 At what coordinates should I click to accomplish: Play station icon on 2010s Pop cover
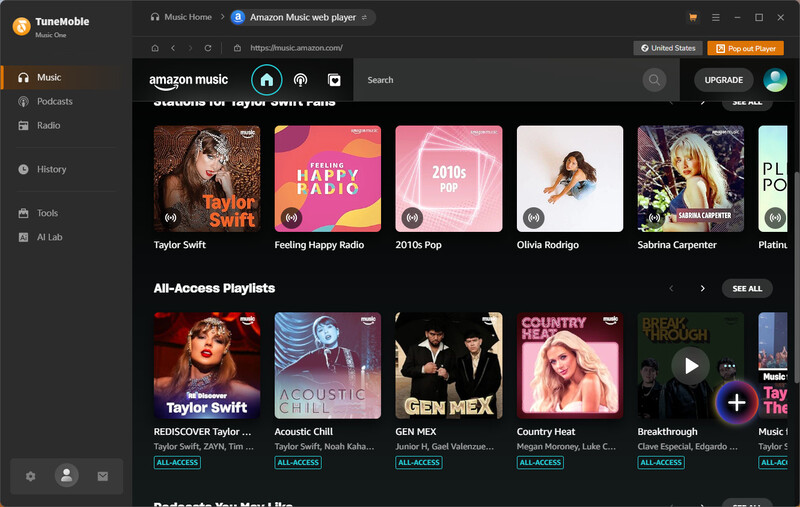[412, 218]
